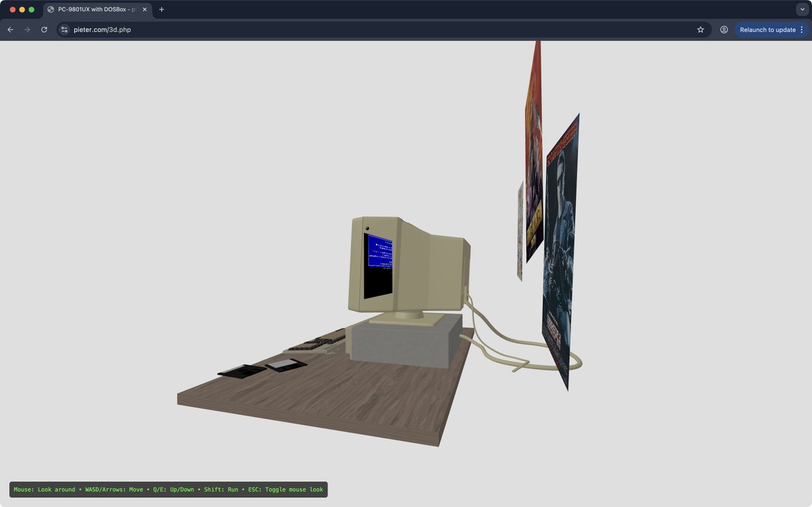Click the controls help text bar
Image resolution: width=812 pixels, height=507 pixels.
168,489
